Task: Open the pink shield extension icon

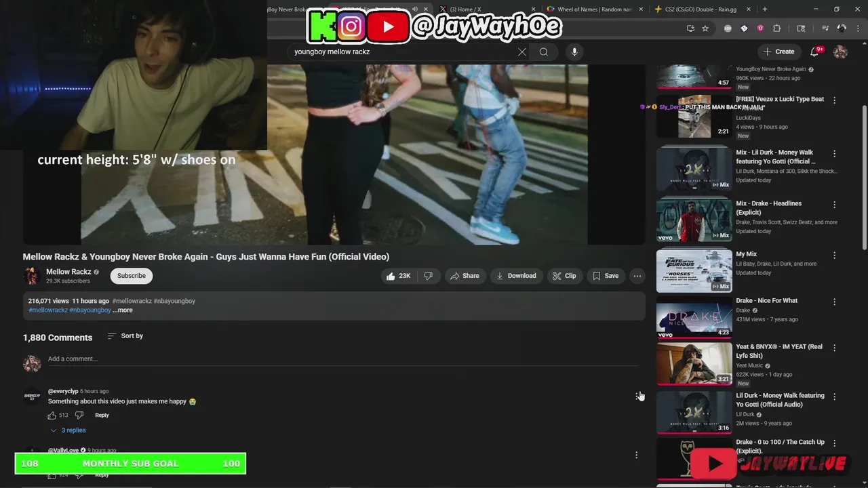Action: (x=760, y=28)
